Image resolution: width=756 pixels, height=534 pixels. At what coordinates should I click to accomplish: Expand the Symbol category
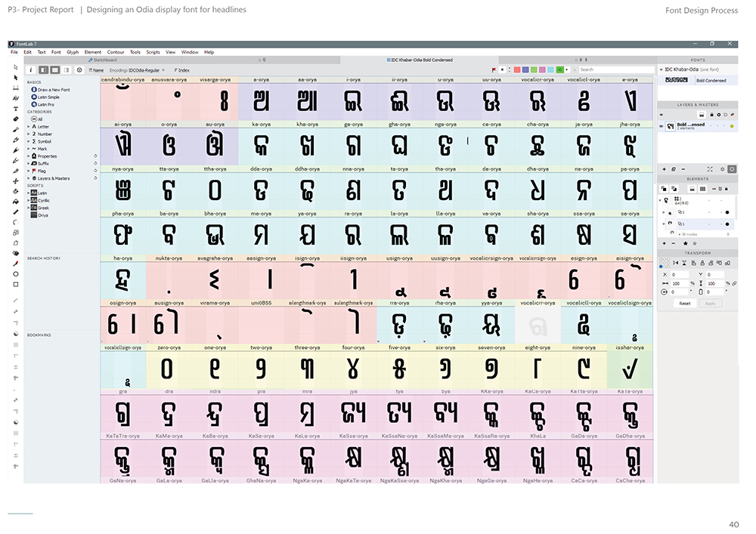[29, 141]
